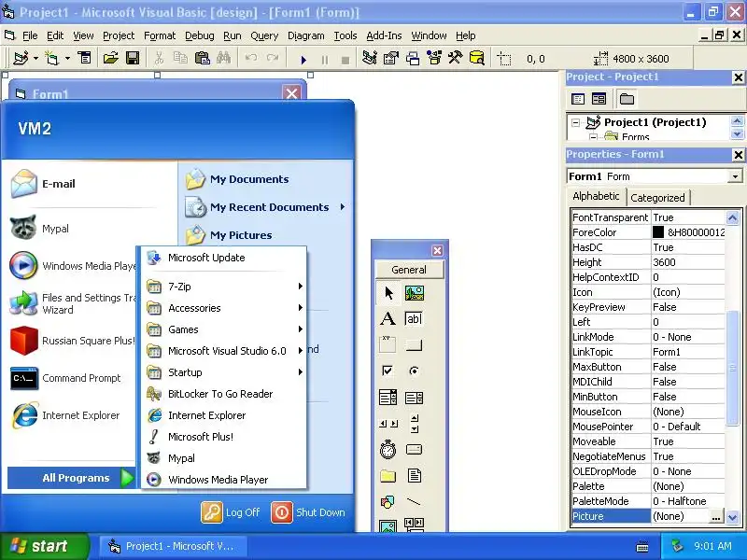This screenshot has width=747, height=560.
Task: Click the Project Explorer toolbar icon
Action: (x=370, y=59)
